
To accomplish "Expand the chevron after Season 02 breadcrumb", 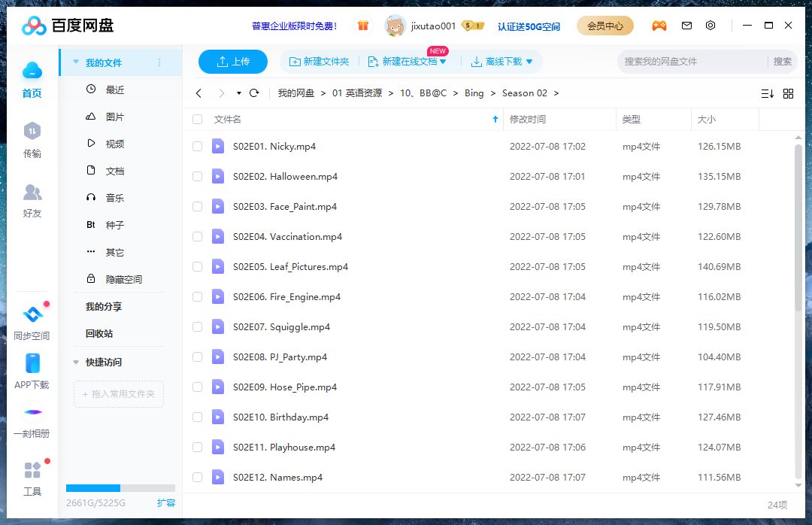I will [x=556, y=93].
